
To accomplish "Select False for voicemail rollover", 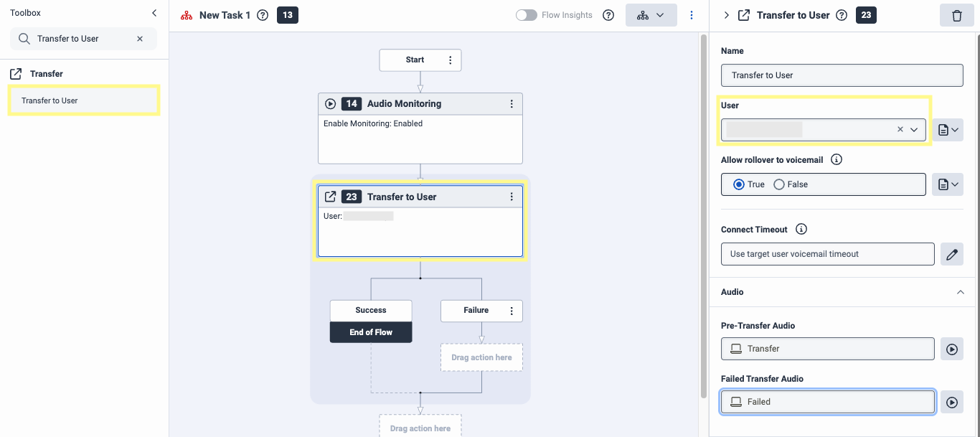I will coord(779,184).
